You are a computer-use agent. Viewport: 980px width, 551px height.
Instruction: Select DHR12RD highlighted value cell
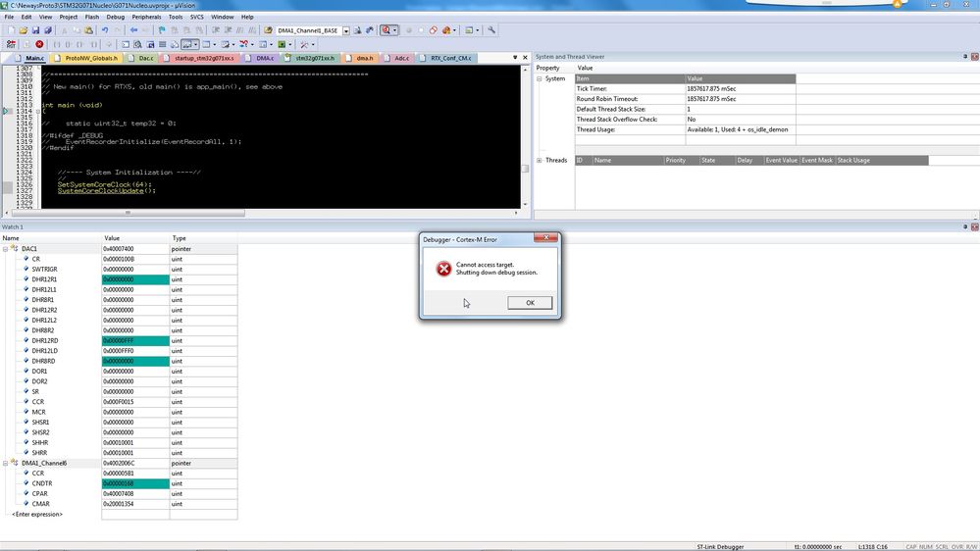135,340
